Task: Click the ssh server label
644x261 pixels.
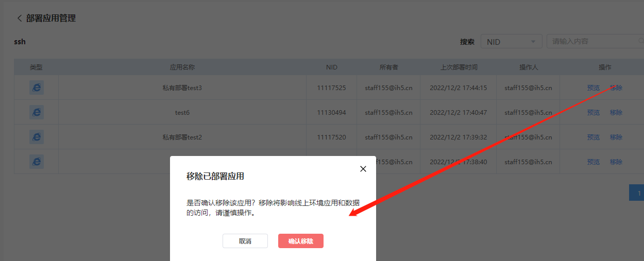Action: pyautogui.click(x=20, y=41)
